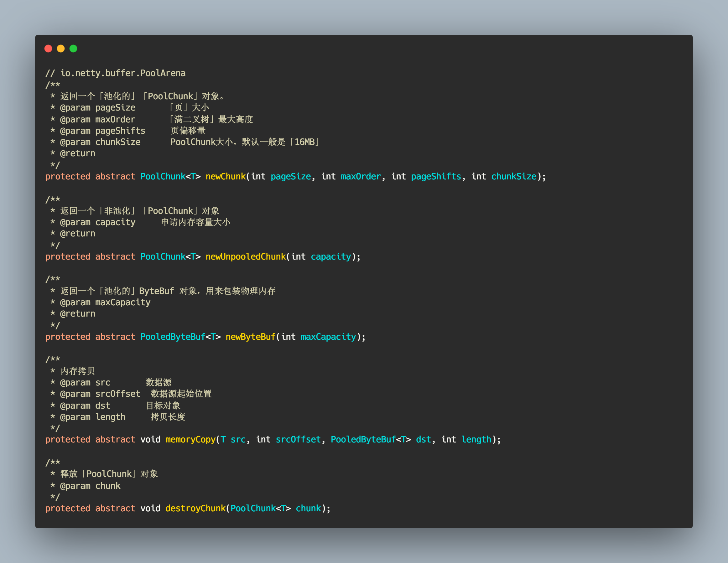Click the maxOrder parameter in newChunk signature
The height and width of the screenshot is (563, 728).
point(361,176)
